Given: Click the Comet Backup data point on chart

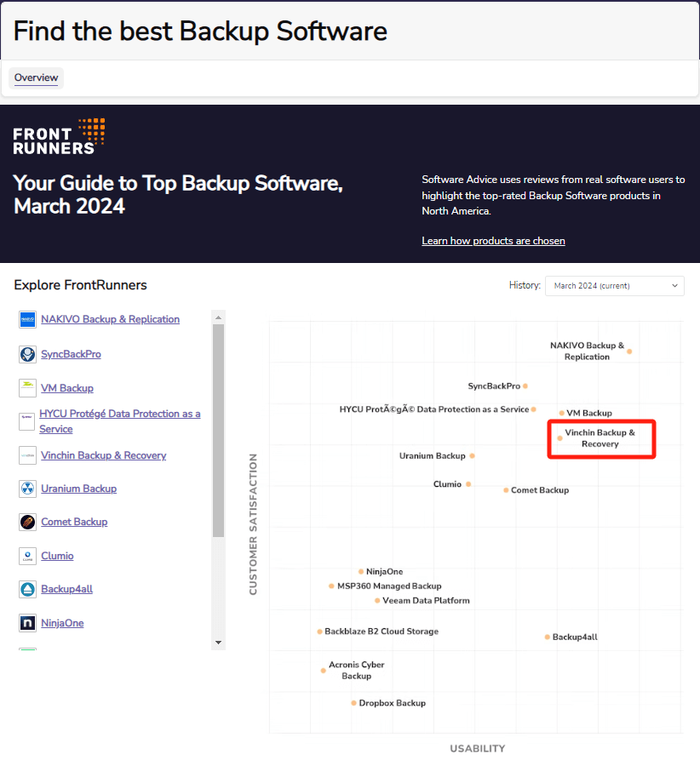Looking at the screenshot, I should [x=506, y=490].
